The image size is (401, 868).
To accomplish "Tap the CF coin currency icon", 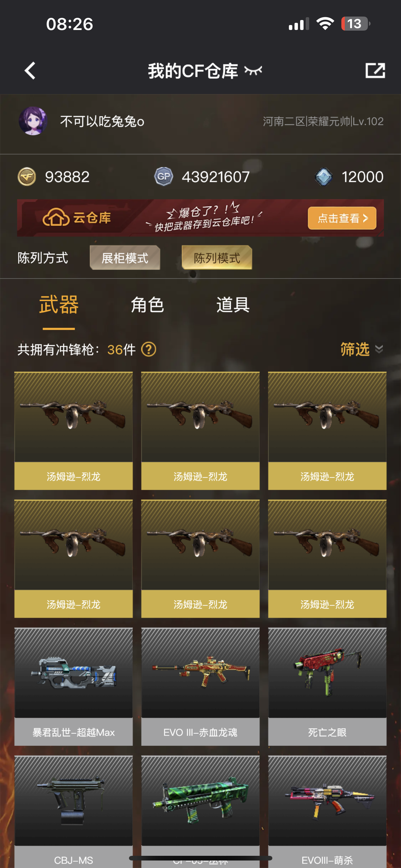I will coord(27,177).
